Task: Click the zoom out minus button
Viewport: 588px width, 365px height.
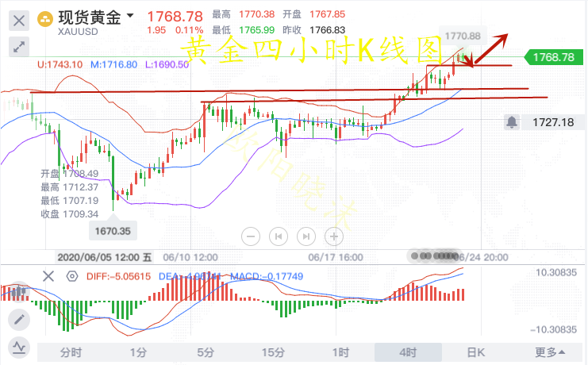Action: tap(251, 236)
